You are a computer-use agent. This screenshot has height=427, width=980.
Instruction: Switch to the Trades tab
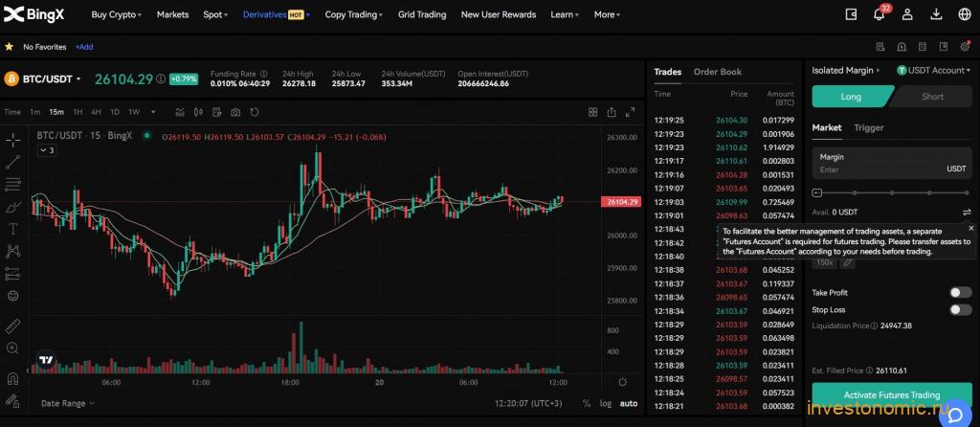(667, 72)
